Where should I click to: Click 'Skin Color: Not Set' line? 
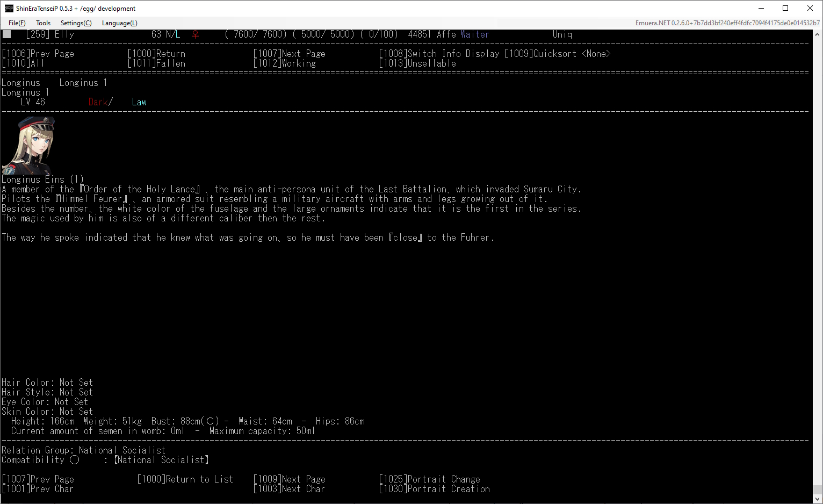pos(47,412)
